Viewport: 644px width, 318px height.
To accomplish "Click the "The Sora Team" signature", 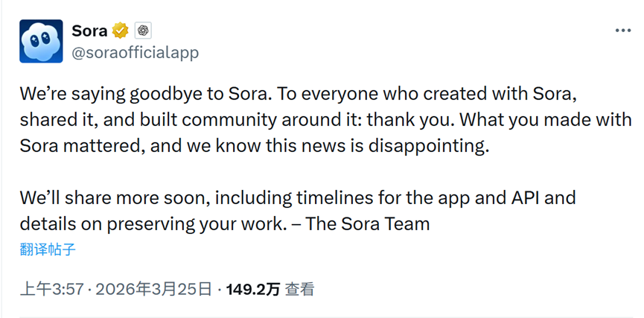I will tap(367, 223).
